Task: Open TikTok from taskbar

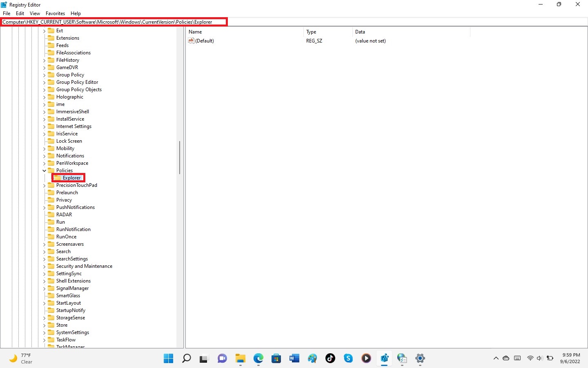Action: click(x=330, y=359)
